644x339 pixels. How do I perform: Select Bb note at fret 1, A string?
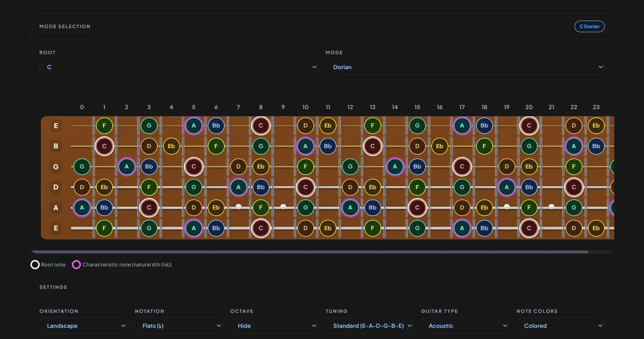click(x=104, y=208)
